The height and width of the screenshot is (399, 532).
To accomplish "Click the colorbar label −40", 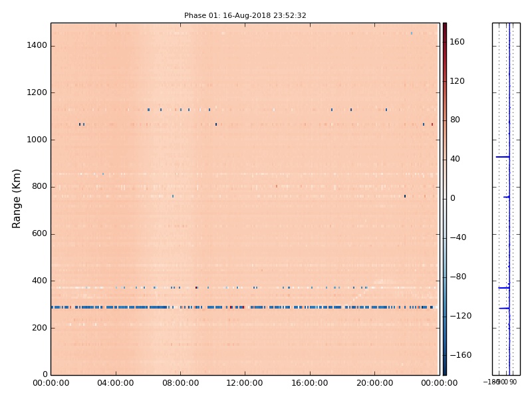I will [x=458, y=237].
